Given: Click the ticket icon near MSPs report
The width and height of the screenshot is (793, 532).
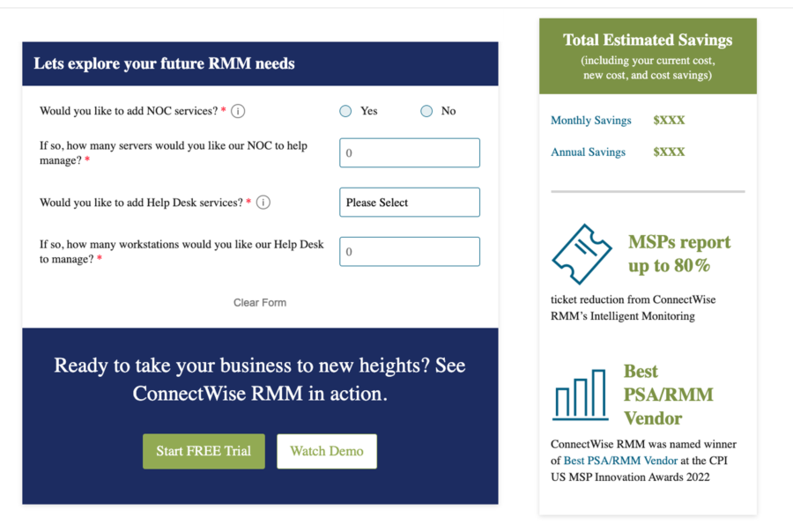Looking at the screenshot, I should point(581,255).
